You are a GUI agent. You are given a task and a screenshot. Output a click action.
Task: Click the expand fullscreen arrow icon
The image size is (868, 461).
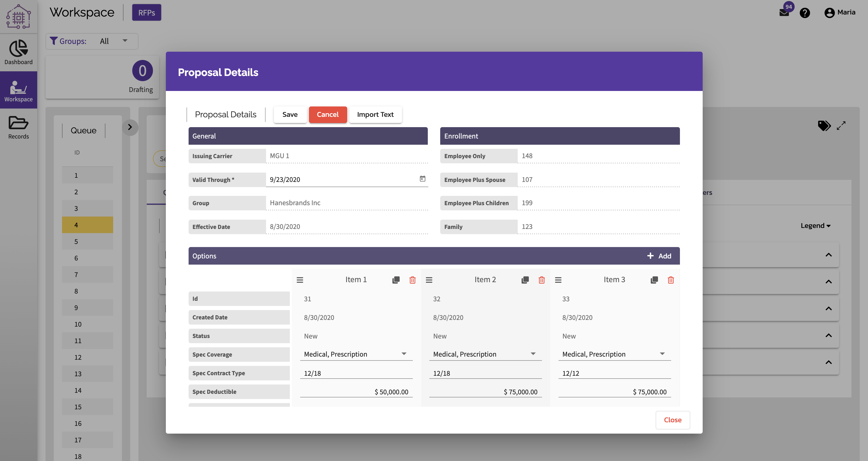pyautogui.click(x=841, y=125)
